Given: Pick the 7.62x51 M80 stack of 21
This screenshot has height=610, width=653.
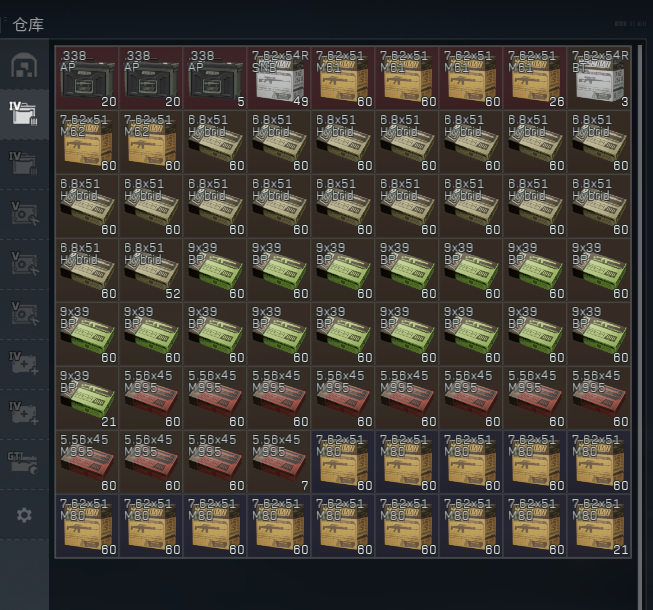Looking at the screenshot, I should [x=599, y=526].
